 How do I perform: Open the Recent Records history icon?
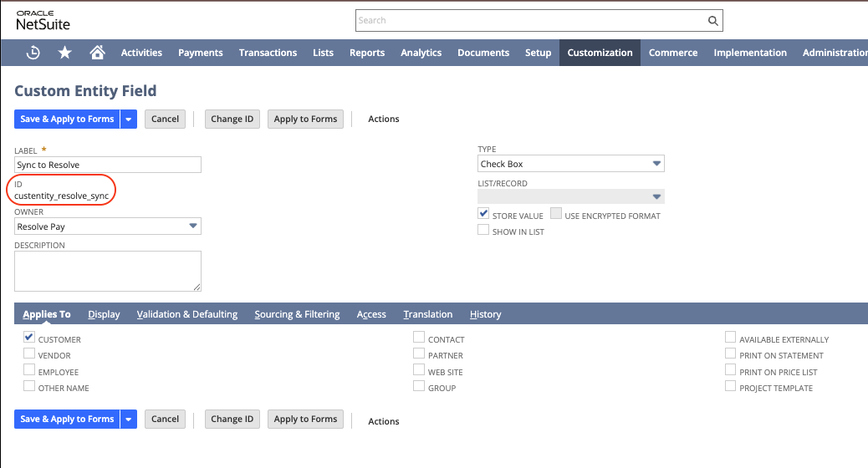click(33, 53)
